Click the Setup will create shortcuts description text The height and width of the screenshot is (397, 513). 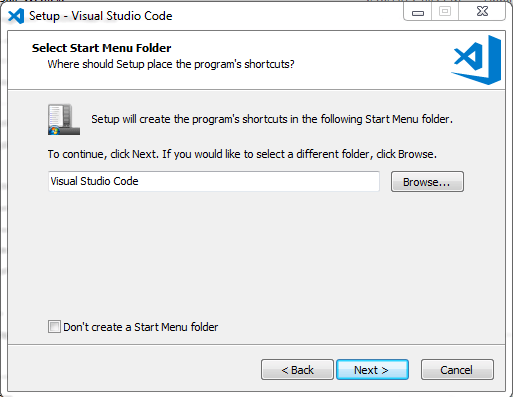(272, 119)
